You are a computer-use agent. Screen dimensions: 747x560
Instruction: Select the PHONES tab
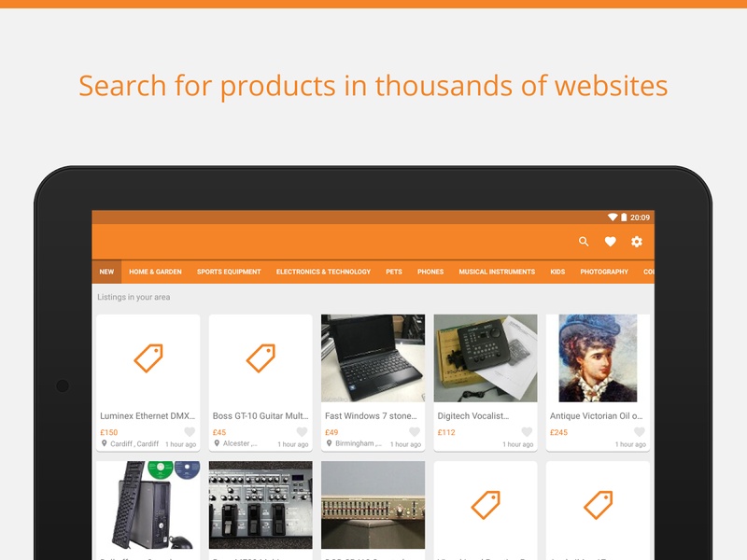[x=430, y=272]
